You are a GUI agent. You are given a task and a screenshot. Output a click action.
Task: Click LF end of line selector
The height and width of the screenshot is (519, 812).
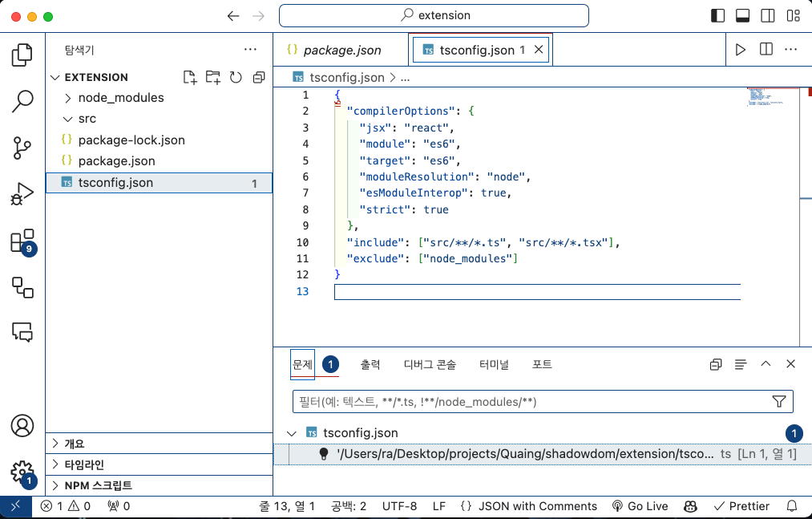click(x=439, y=506)
